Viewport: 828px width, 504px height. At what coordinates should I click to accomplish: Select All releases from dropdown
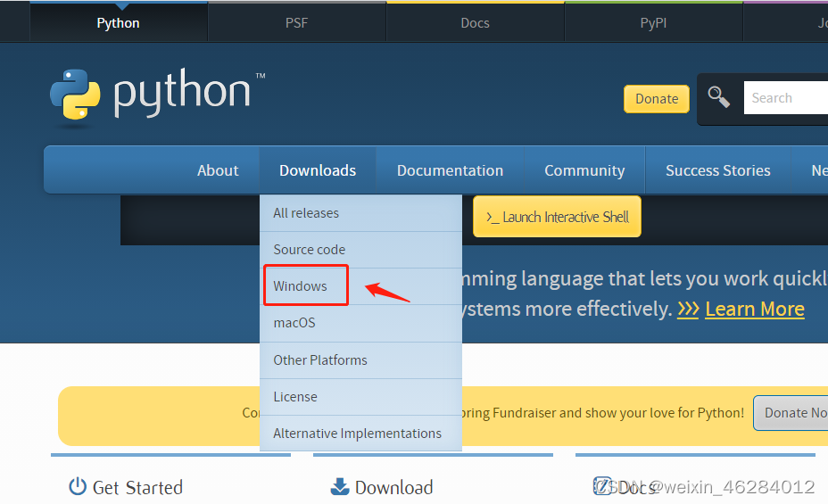(x=360, y=213)
